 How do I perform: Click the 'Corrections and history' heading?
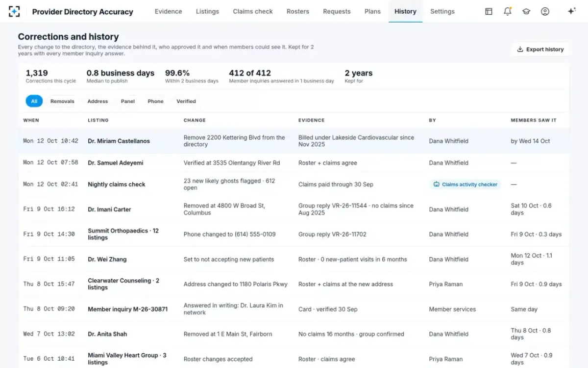pyautogui.click(x=68, y=37)
